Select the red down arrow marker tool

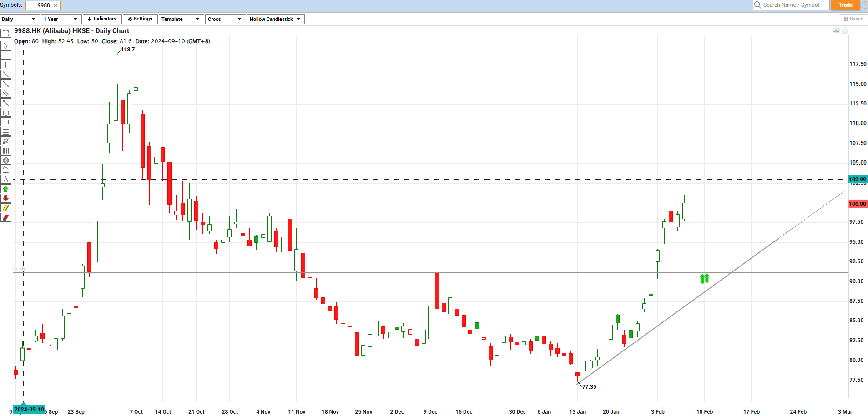coord(6,198)
